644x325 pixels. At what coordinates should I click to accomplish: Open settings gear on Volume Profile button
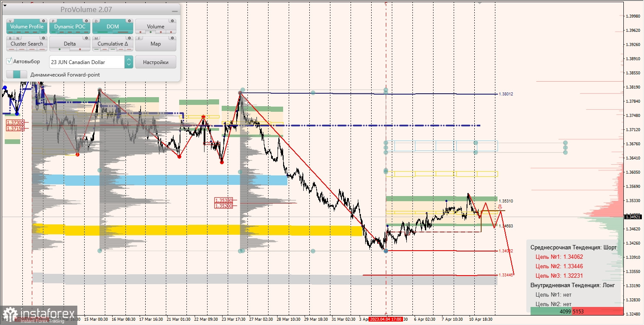point(43,21)
